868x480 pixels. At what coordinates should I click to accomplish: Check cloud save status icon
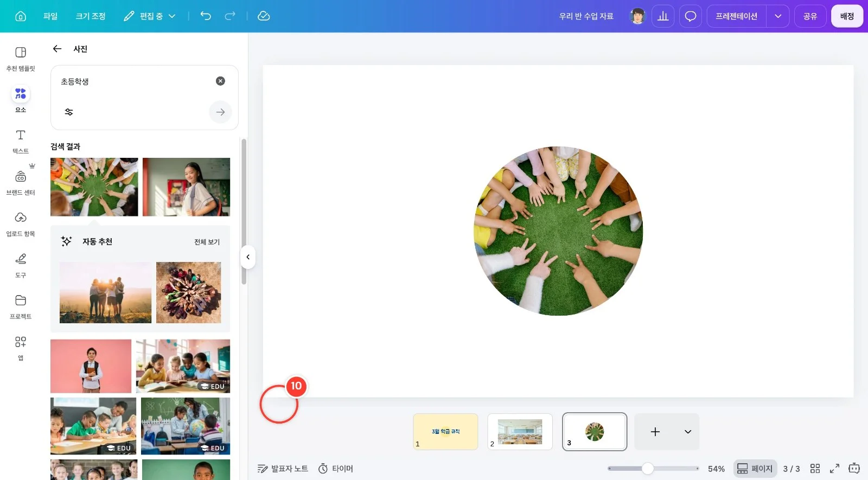click(264, 16)
